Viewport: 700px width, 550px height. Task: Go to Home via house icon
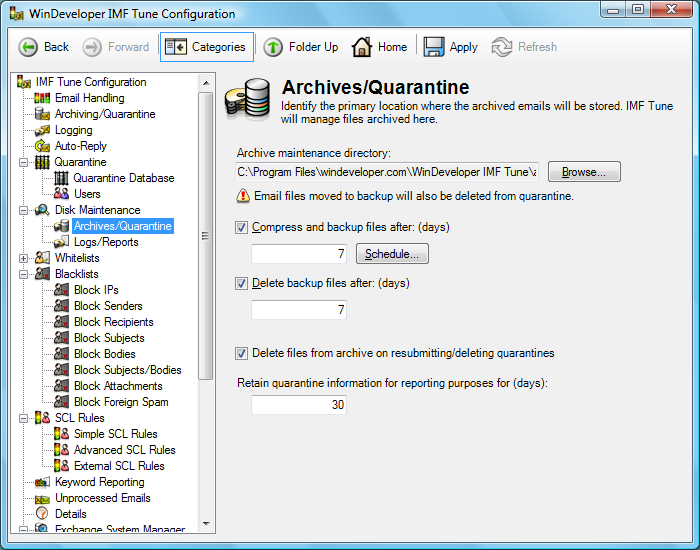(362, 47)
